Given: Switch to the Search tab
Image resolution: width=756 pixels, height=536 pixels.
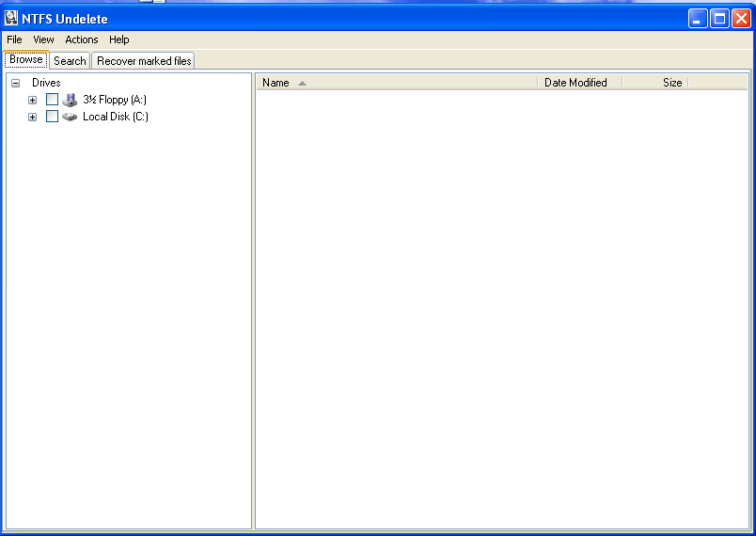Looking at the screenshot, I should pyautogui.click(x=70, y=61).
